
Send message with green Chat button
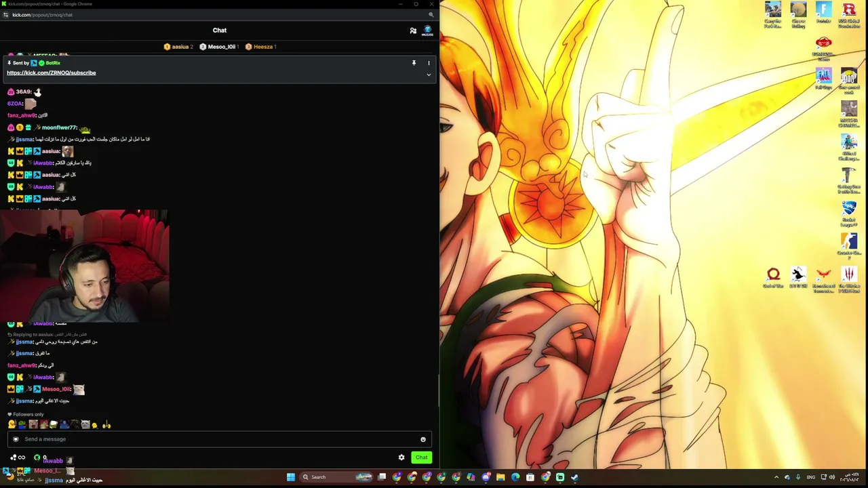[x=421, y=457]
